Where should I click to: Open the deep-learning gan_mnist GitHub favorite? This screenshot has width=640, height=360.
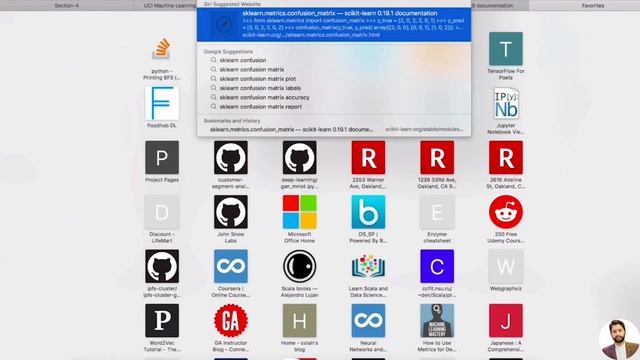(x=300, y=158)
